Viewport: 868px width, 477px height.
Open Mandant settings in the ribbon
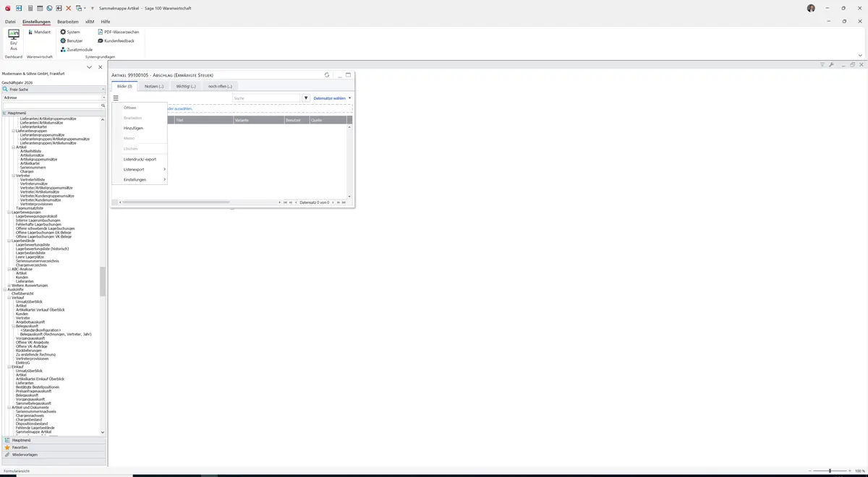click(x=39, y=32)
